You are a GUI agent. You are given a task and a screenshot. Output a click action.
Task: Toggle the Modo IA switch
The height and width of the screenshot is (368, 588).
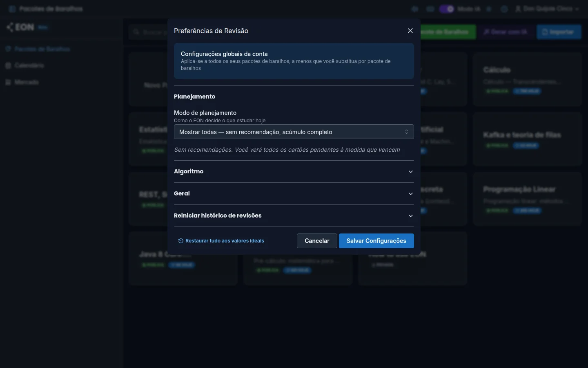pyautogui.click(x=446, y=9)
